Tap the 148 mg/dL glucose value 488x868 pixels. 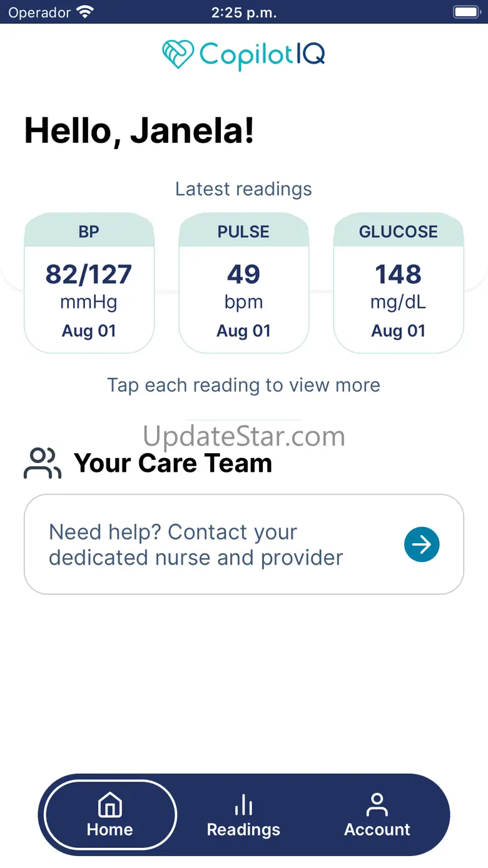pos(399,274)
